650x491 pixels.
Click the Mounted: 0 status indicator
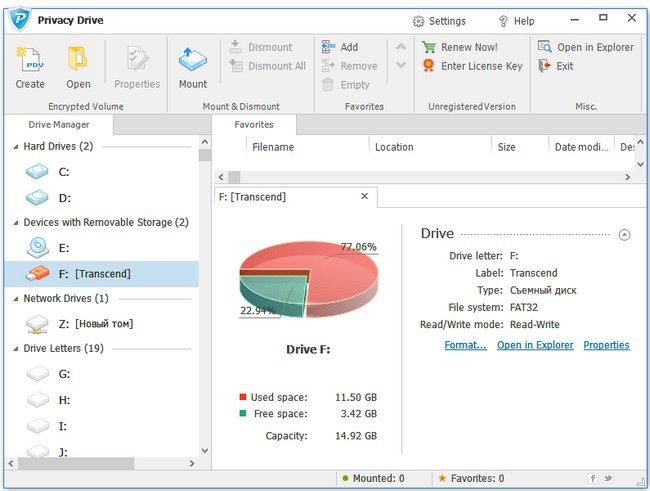click(x=374, y=478)
